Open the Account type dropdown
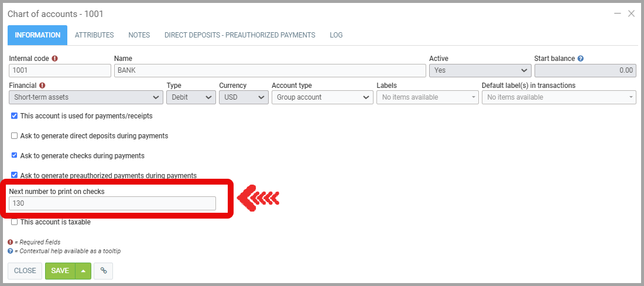Image resolution: width=644 pixels, height=286 pixels. tap(322, 97)
